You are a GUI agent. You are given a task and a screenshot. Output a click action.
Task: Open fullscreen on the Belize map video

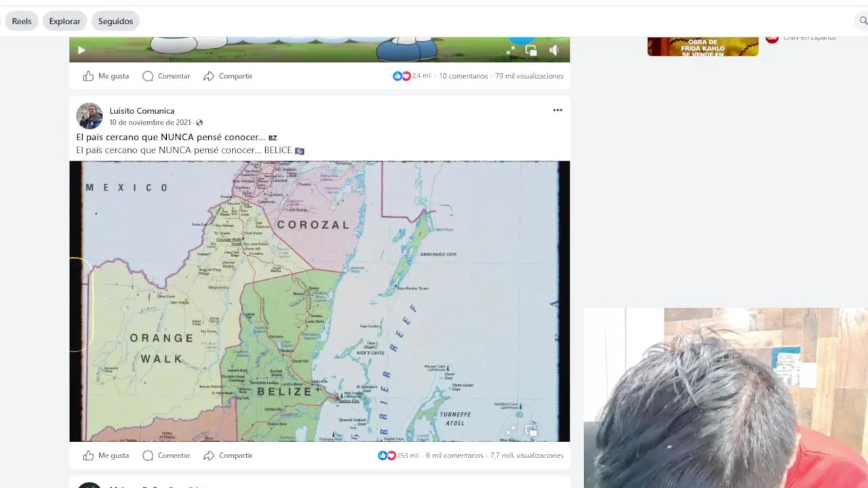coord(511,430)
